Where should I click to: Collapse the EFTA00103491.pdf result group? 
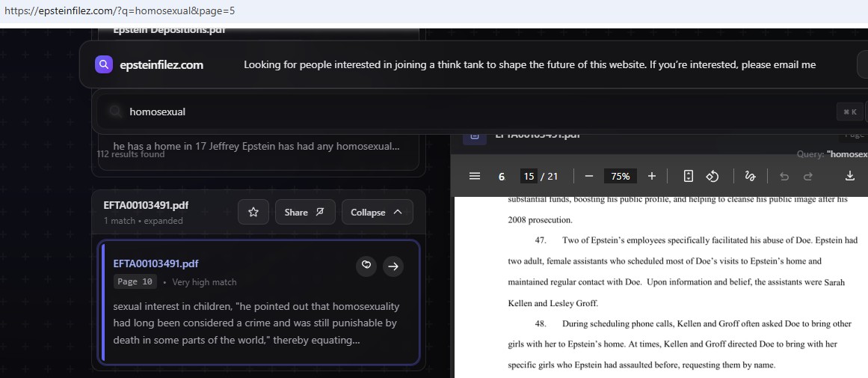(x=377, y=212)
